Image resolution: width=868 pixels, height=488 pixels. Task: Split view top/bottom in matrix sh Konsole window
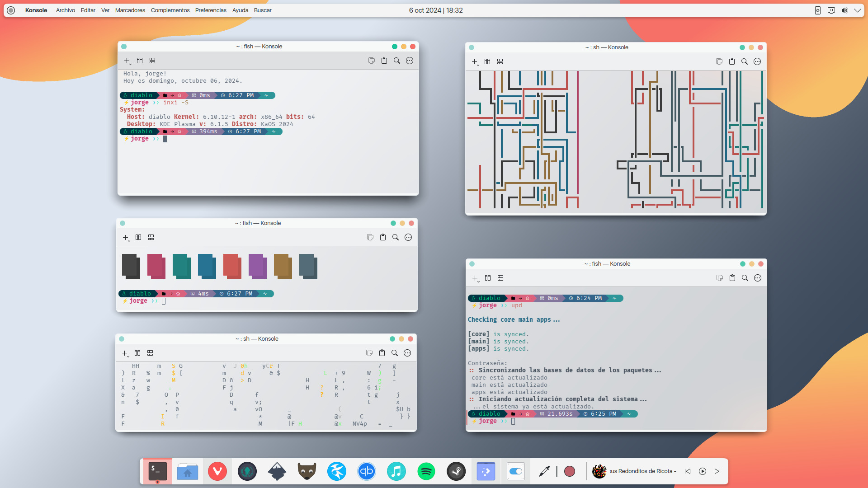(x=150, y=353)
